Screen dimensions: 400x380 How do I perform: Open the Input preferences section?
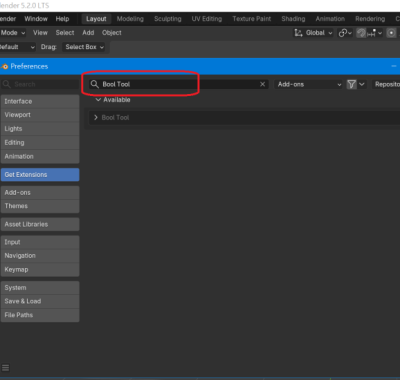click(x=40, y=242)
